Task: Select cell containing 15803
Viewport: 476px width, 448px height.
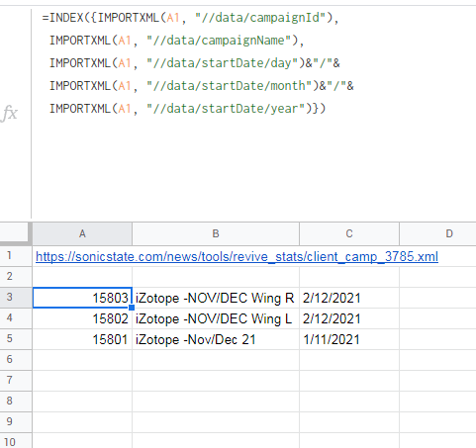Action: pyautogui.click(x=82, y=298)
